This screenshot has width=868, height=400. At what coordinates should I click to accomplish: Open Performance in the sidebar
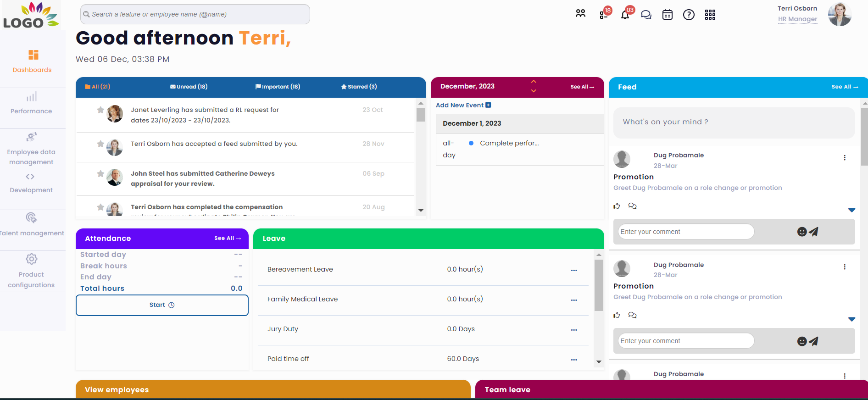pos(31,103)
